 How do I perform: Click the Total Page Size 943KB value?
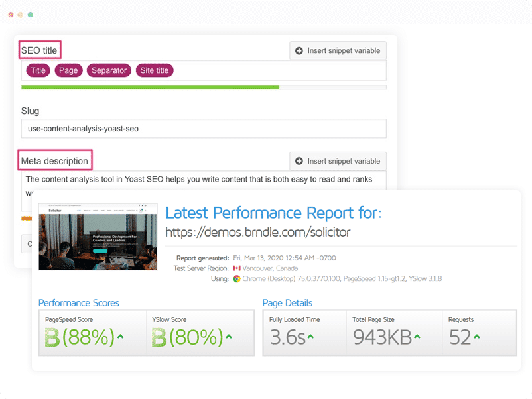pyautogui.click(x=382, y=337)
